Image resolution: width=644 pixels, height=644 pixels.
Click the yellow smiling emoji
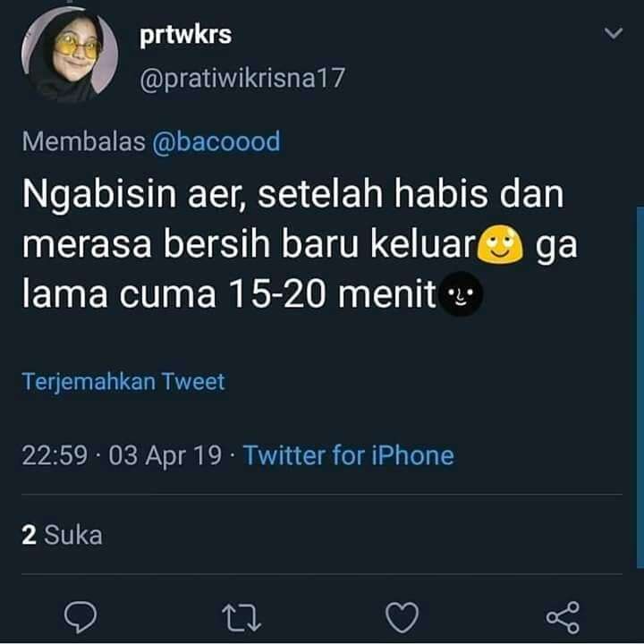tap(500, 244)
